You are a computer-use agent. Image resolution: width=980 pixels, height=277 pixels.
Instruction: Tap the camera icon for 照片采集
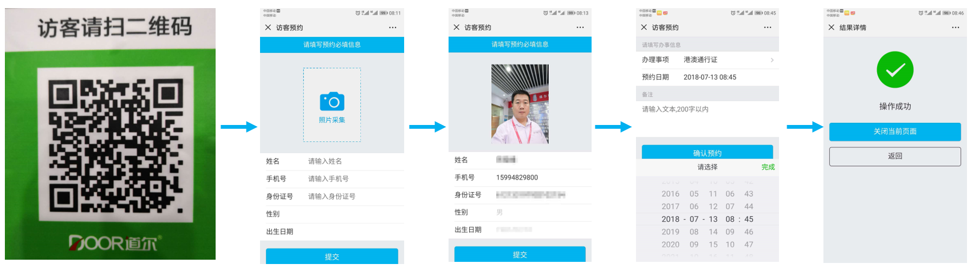(332, 102)
